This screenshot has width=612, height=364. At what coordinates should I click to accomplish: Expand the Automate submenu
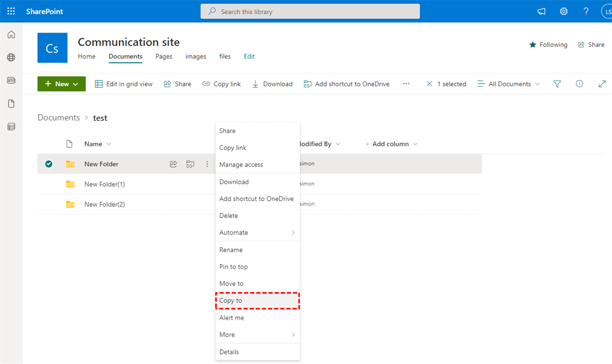257,232
